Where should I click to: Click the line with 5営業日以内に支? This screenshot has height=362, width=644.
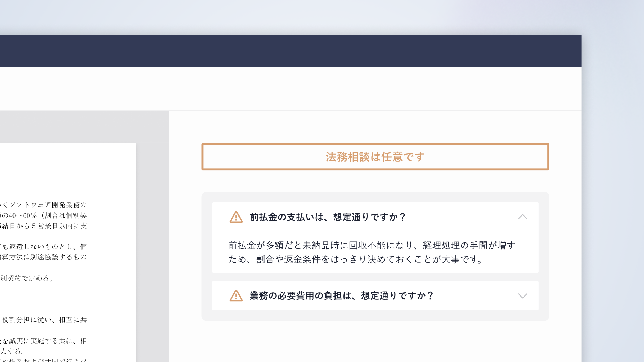(43, 226)
